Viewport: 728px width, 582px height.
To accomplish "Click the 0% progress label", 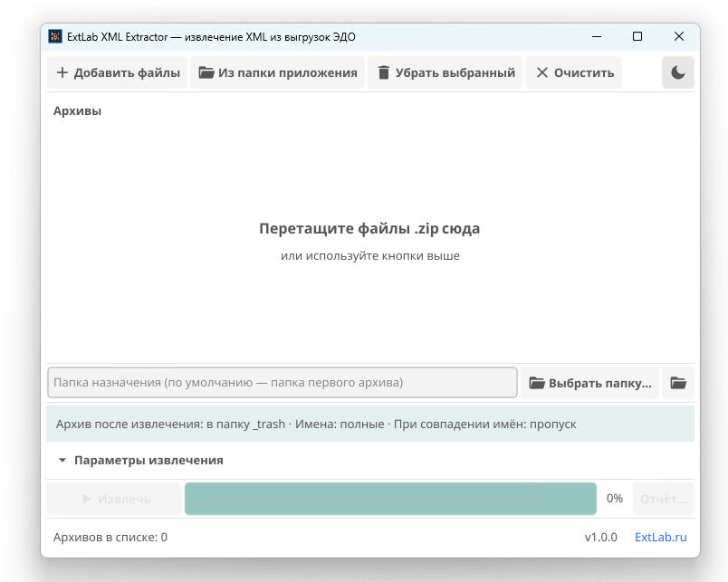I will 615,499.
